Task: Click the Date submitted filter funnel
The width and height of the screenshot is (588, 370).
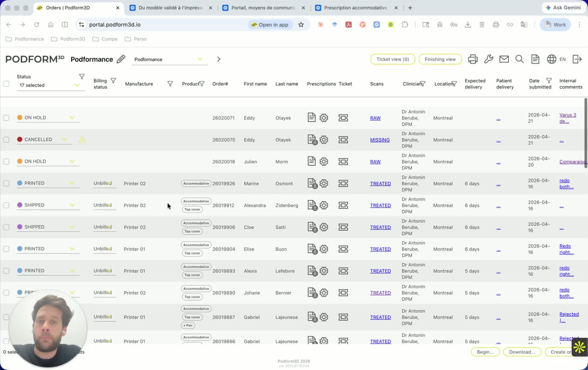Action: pos(549,81)
